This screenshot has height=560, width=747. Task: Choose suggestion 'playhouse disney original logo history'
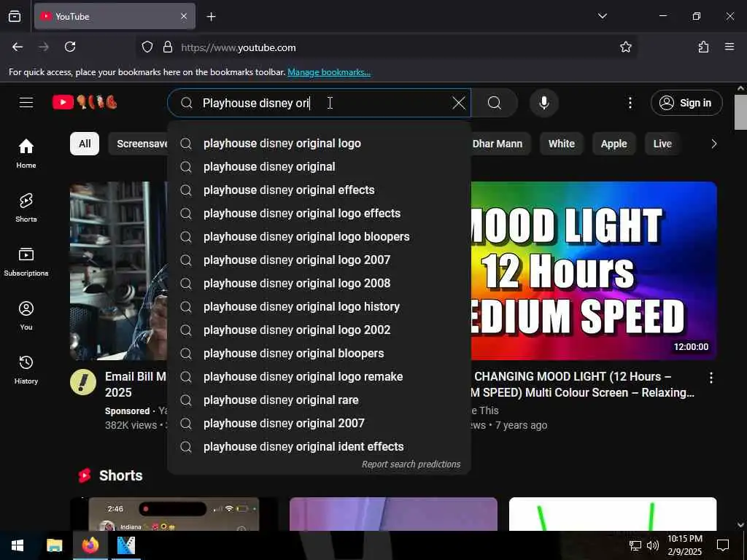tap(319, 307)
